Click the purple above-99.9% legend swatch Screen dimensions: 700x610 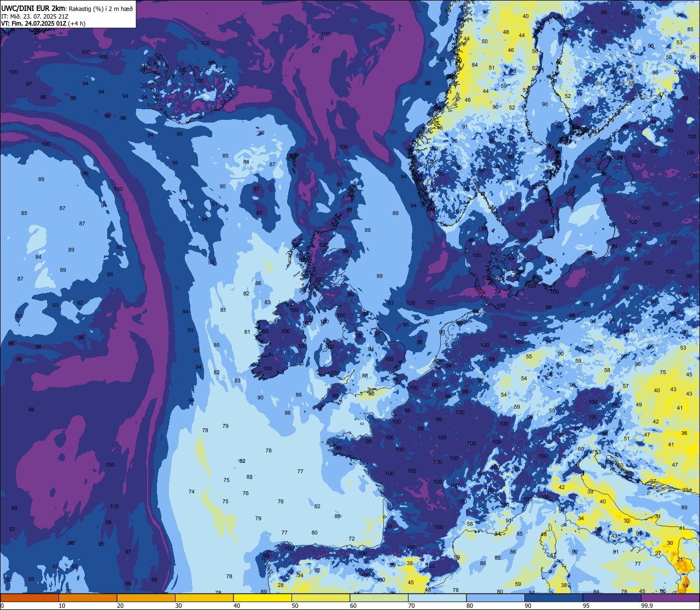670,598
